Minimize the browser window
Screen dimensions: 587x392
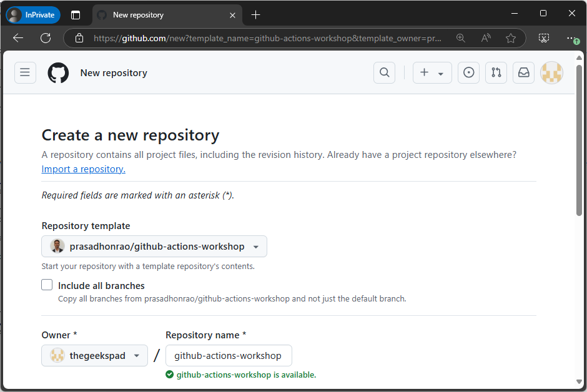515,14
